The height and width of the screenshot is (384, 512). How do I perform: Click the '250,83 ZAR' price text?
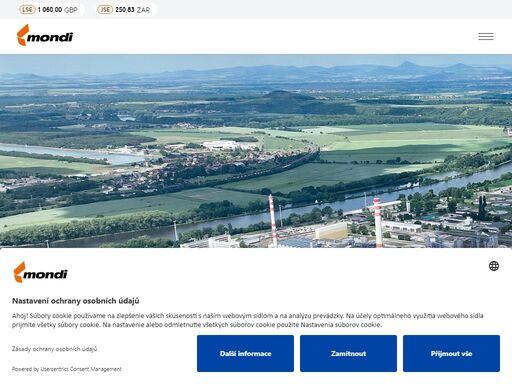(133, 10)
